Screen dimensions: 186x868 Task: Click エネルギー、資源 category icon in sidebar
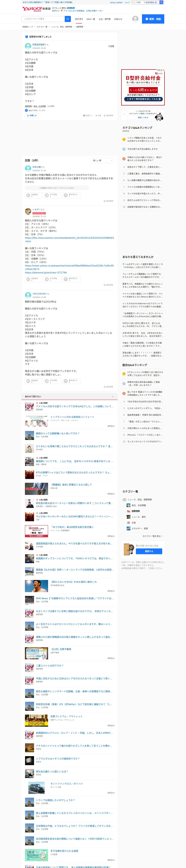128,528
